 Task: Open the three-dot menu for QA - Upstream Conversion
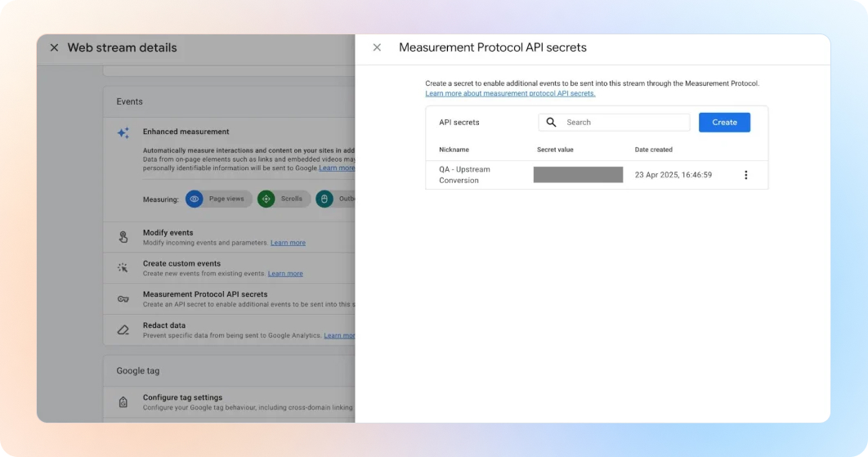tap(745, 175)
